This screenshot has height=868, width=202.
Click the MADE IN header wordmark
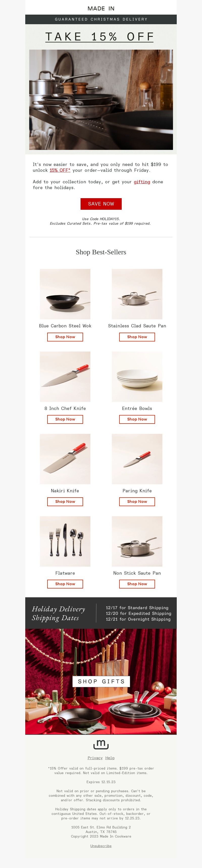(101, 8)
